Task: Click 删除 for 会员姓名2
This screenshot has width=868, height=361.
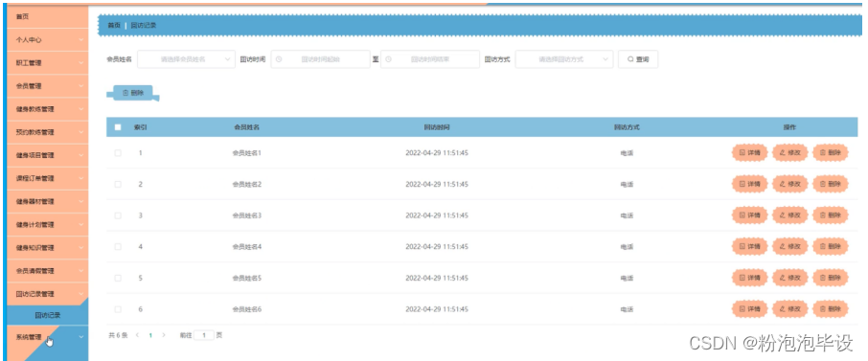Action: (x=831, y=184)
